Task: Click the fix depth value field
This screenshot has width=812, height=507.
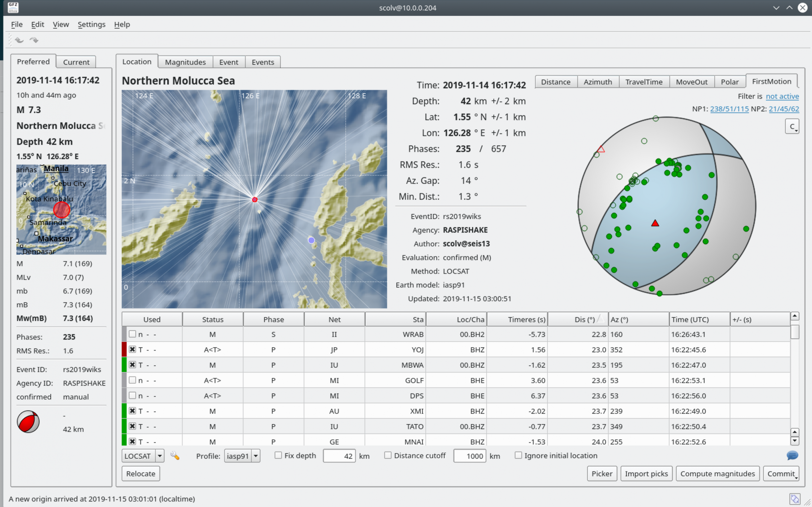Action: point(339,456)
